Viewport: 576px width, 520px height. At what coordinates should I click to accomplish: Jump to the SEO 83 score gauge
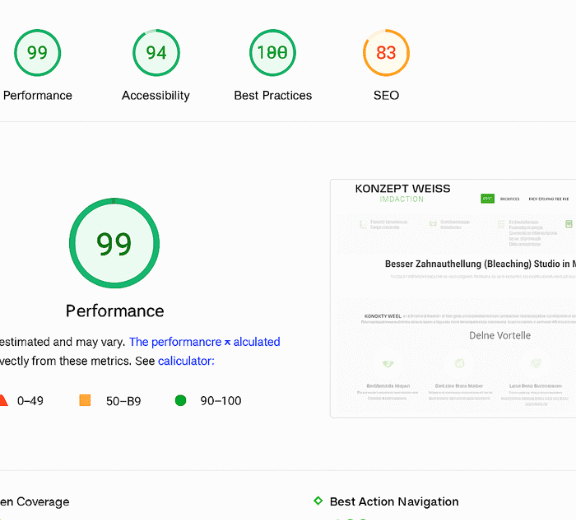[386, 53]
